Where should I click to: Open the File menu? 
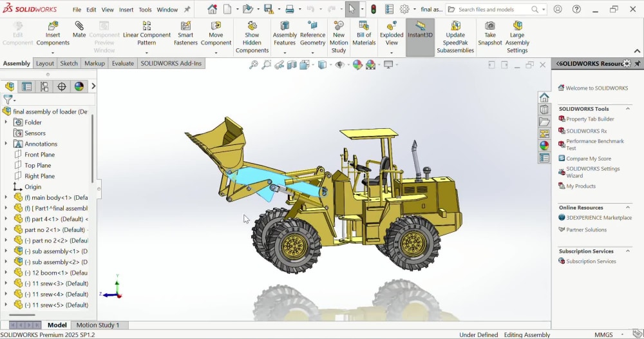pos(77,10)
